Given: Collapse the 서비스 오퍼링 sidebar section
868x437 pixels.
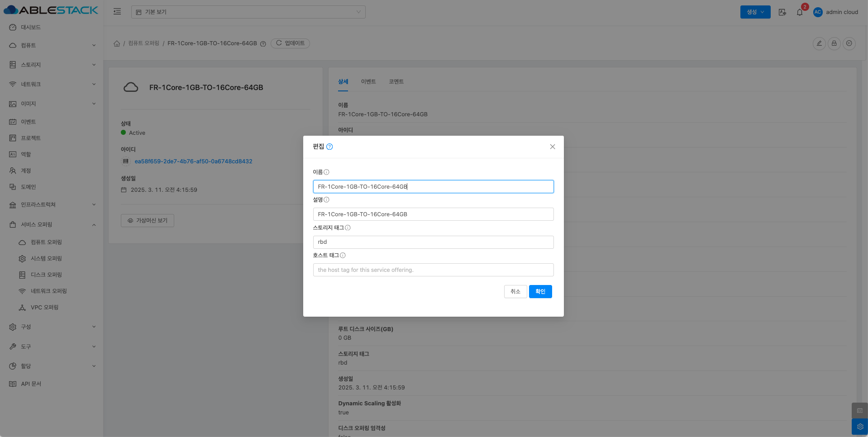Looking at the screenshot, I should coord(52,224).
